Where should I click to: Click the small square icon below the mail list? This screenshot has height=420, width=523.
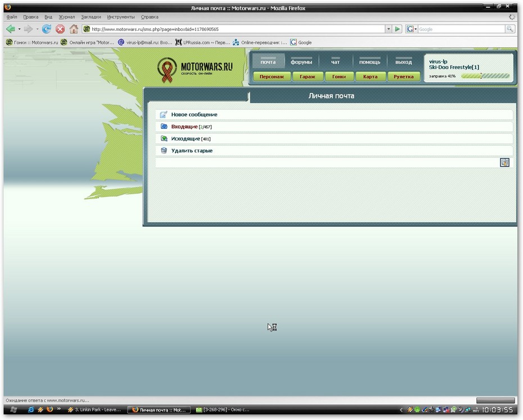504,162
